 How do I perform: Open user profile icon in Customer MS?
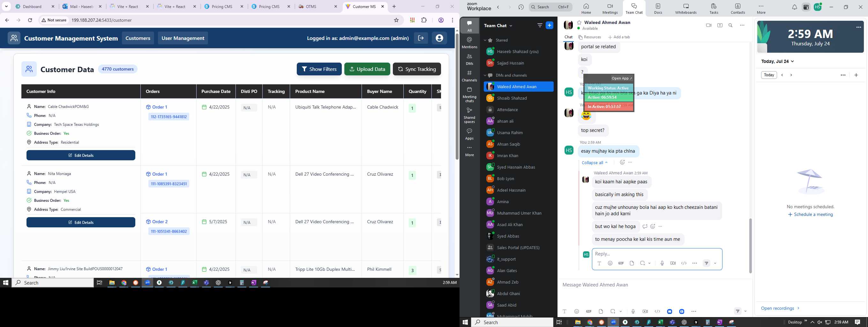(439, 38)
